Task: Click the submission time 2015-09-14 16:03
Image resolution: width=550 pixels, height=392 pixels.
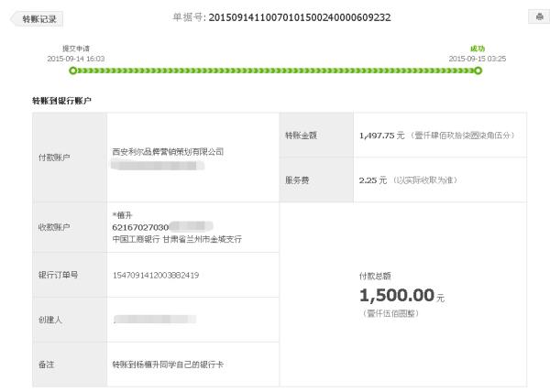Action: (x=76, y=59)
